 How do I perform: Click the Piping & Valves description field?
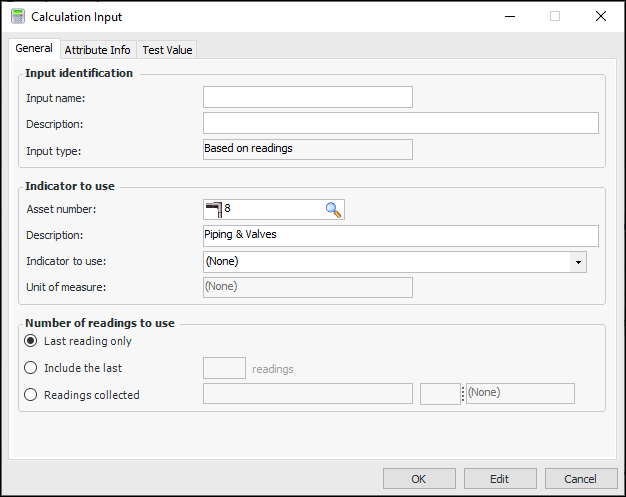[400, 236]
